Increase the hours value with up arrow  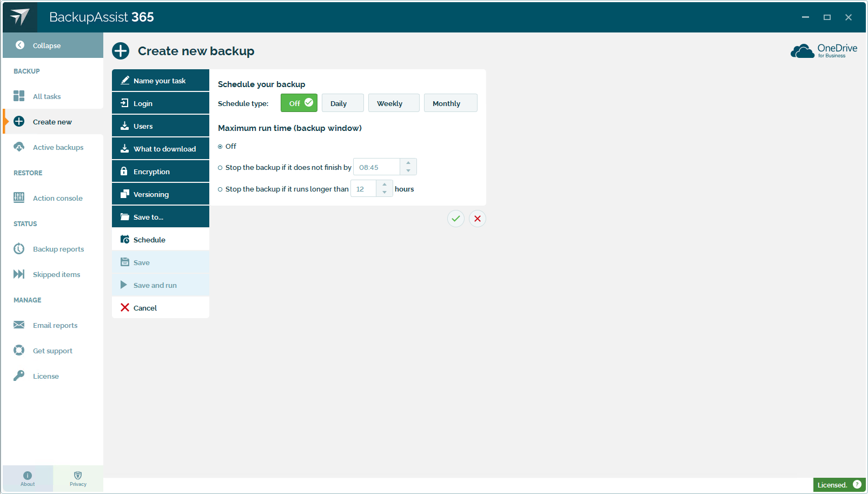click(x=385, y=185)
